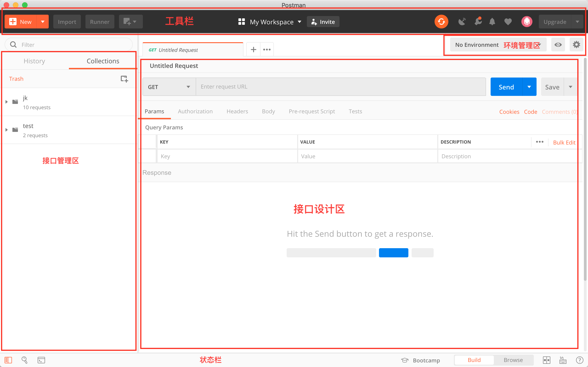The height and width of the screenshot is (367, 588).
Task: Click the Save button for the request
Action: pyautogui.click(x=552, y=87)
